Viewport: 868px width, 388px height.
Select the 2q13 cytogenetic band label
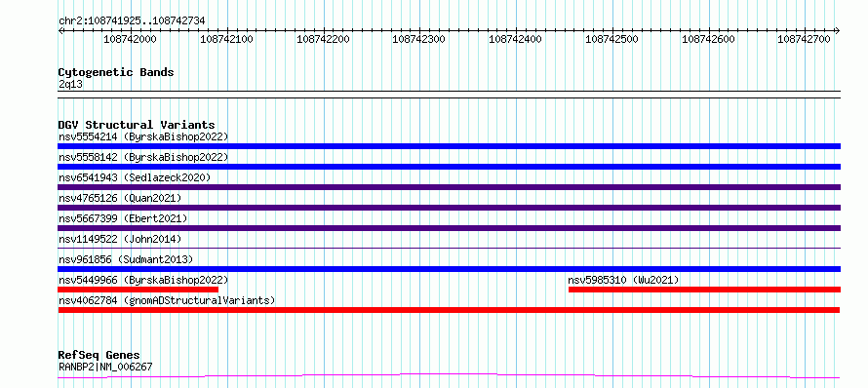pyautogui.click(x=70, y=84)
